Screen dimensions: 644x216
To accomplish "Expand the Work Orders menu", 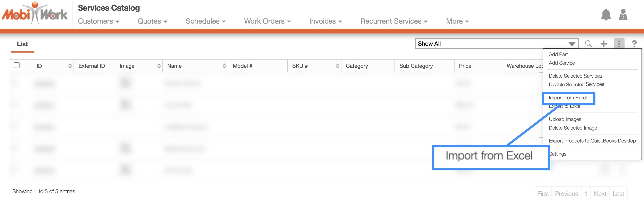I will (x=267, y=21).
